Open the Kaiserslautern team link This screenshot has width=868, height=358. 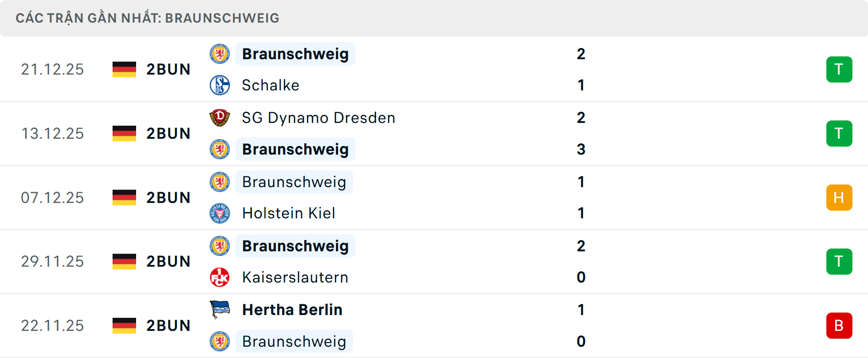[x=295, y=277]
